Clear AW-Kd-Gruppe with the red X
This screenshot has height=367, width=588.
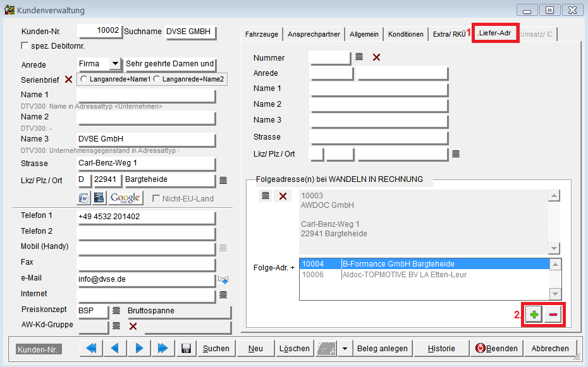(x=133, y=326)
